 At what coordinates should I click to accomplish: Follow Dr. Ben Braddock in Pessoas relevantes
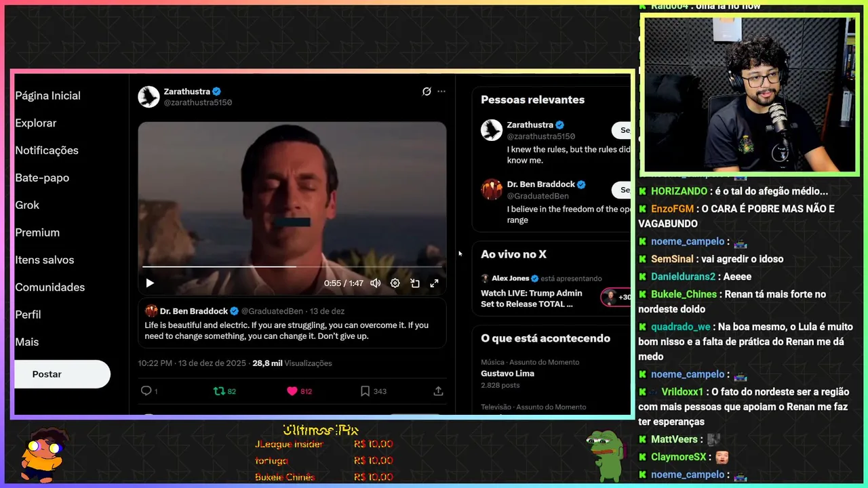[621, 190]
